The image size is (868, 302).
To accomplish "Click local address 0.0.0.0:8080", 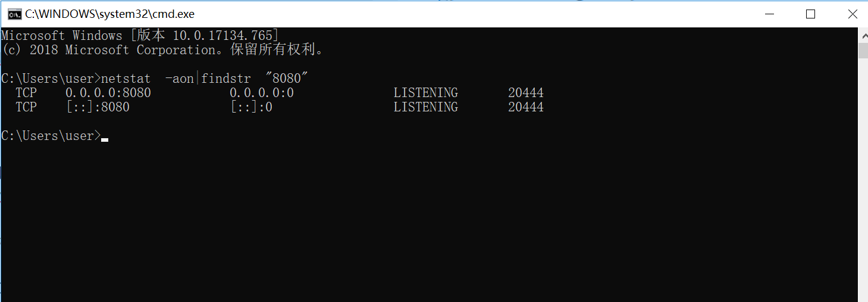I will [x=108, y=93].
